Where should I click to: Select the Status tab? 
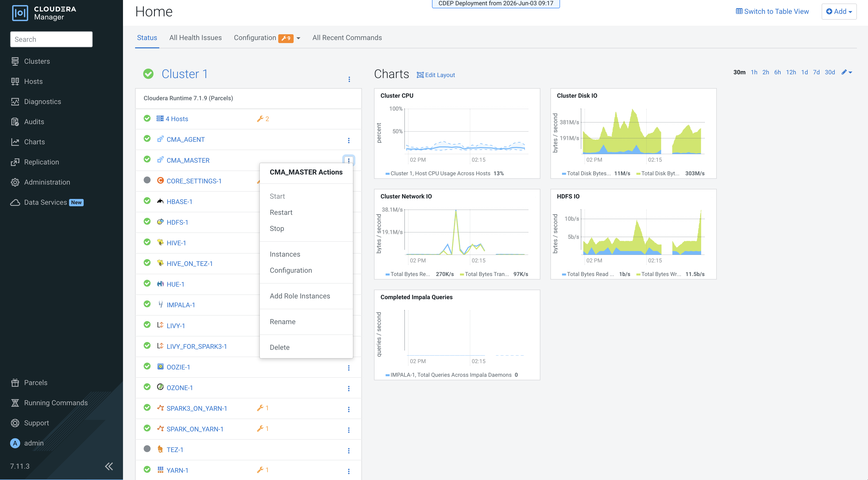click(x=147, y=38)
